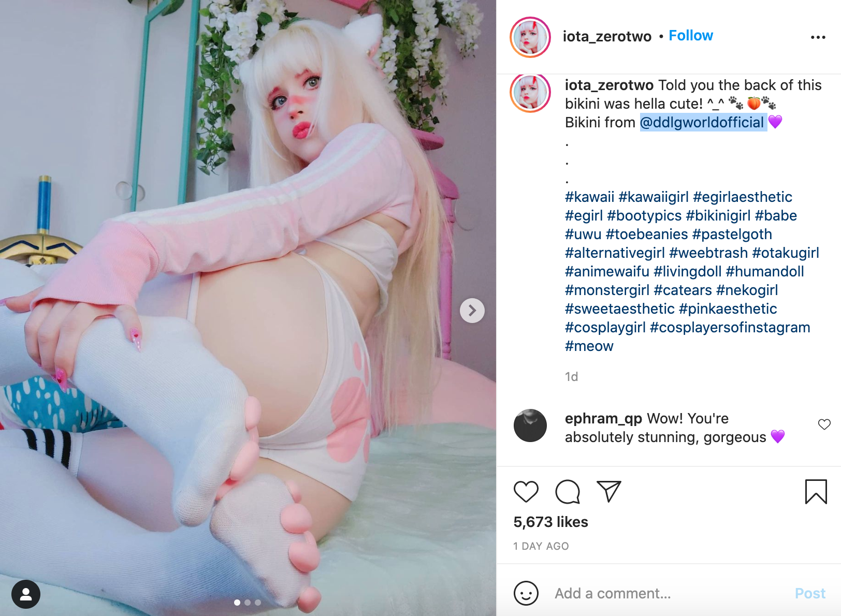Save post with the bookmark icon
The height and width of the screenshot is (616, 841).
pyautogui.click(x=816, y=492)
